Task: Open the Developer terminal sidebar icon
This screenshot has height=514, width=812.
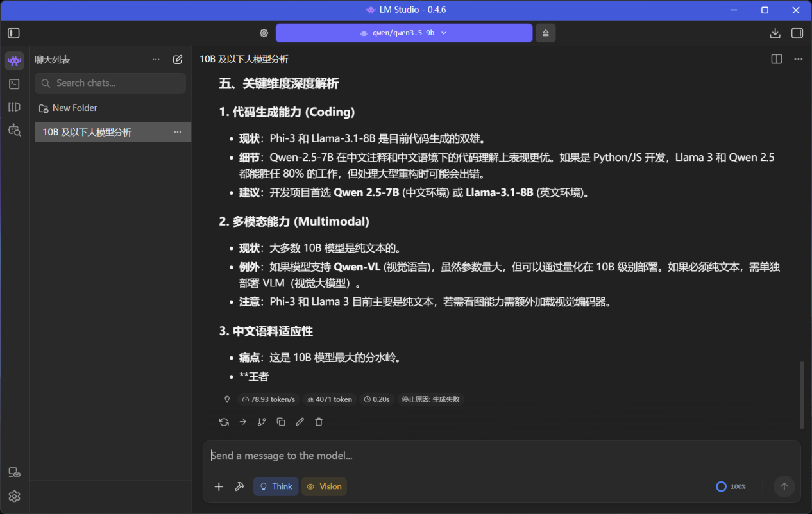Action: (14, 84)
